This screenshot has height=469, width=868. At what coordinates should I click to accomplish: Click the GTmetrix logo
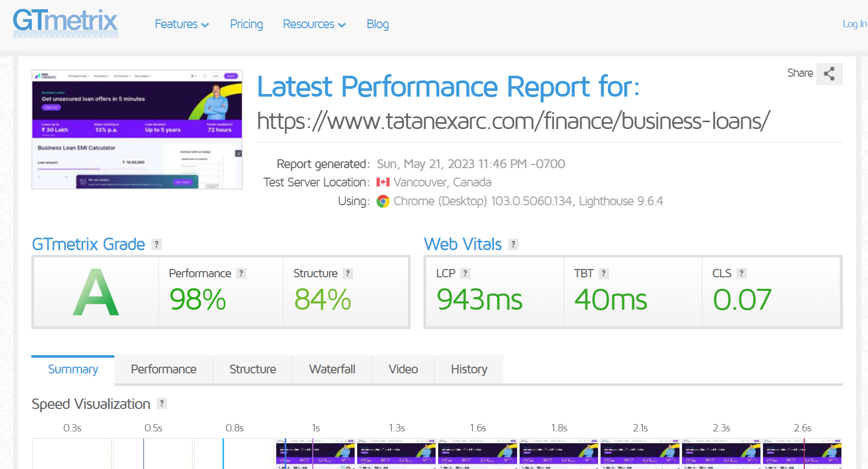[65, 23]
